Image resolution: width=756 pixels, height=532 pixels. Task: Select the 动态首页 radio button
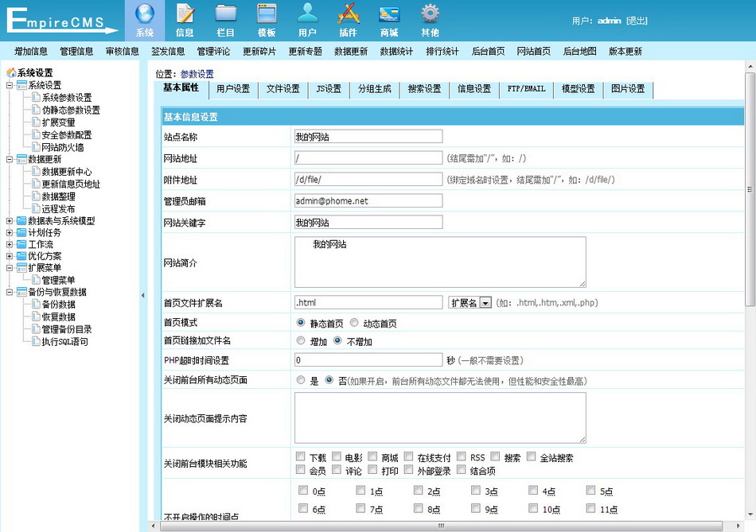(354, 322)
